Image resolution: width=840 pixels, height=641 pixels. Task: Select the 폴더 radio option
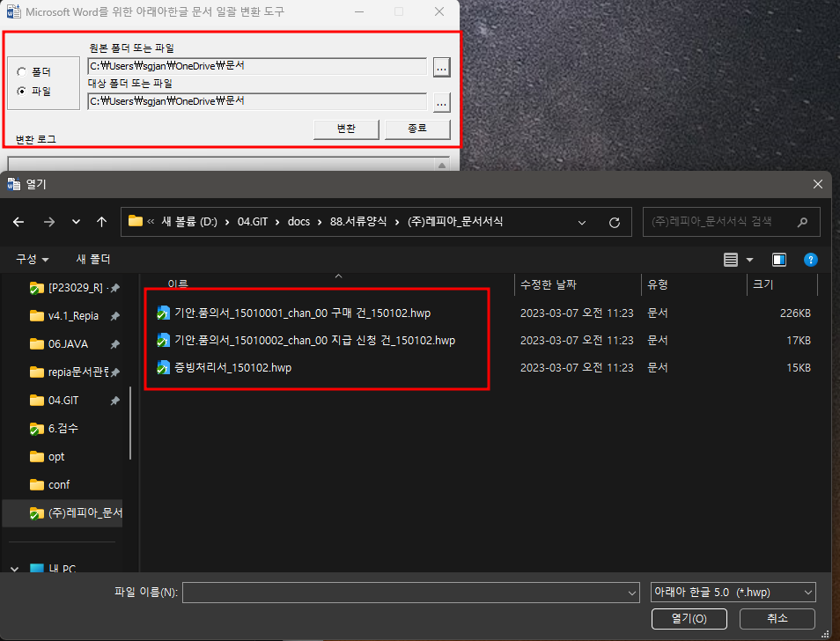(x=22, y=72)
